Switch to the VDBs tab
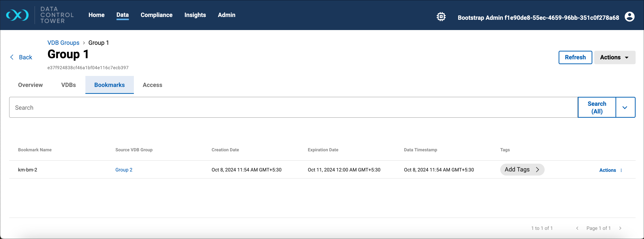 (x=68, y=85)
